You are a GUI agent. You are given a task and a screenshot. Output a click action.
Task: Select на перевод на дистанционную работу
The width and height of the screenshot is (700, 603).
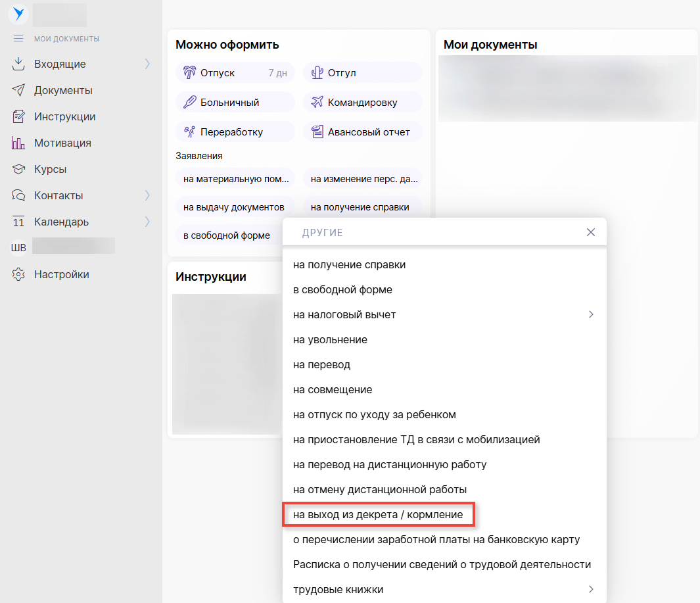(x=390, y=464)
